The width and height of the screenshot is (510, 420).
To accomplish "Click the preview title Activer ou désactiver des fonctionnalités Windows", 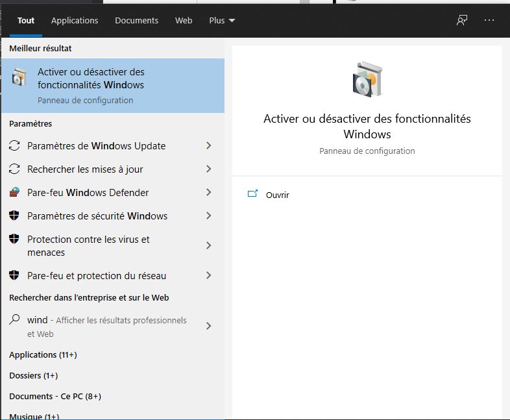I will point(367,126).
